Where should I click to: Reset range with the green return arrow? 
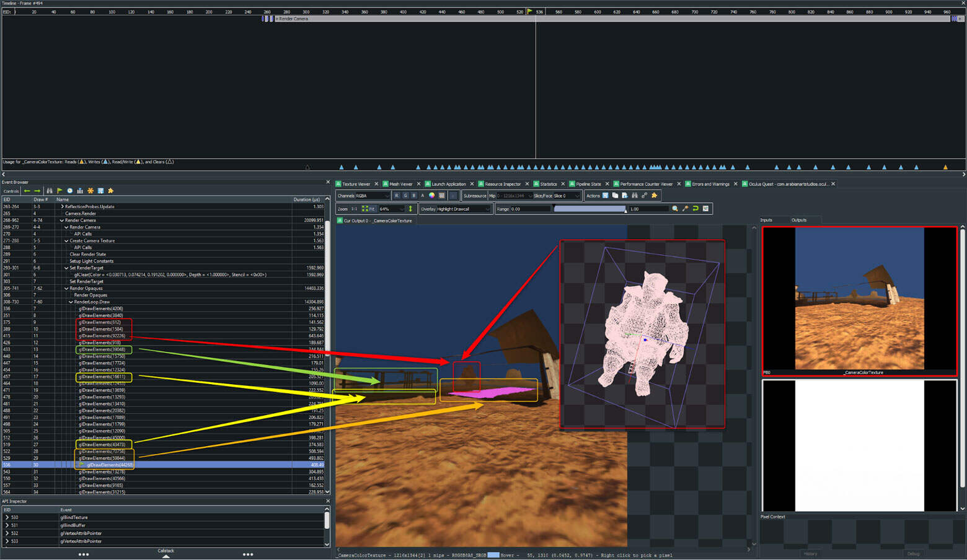click(x=695, y=209)
